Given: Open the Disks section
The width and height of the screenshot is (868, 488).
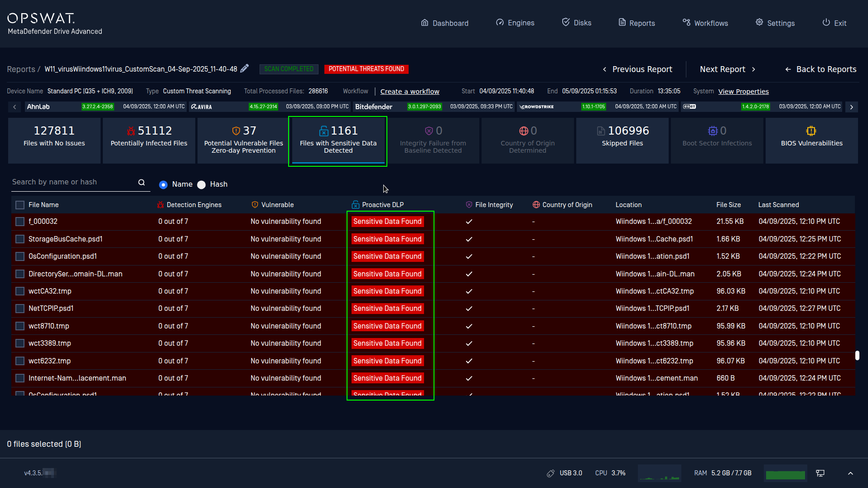Looking at the screenshot, I should 576,23.
